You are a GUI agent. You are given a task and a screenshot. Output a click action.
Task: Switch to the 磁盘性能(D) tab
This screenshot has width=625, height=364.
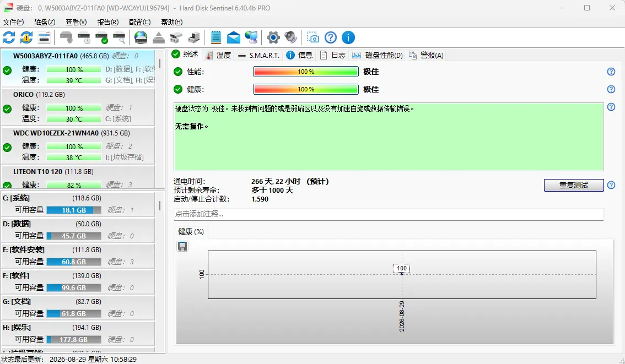click(377, 56)
